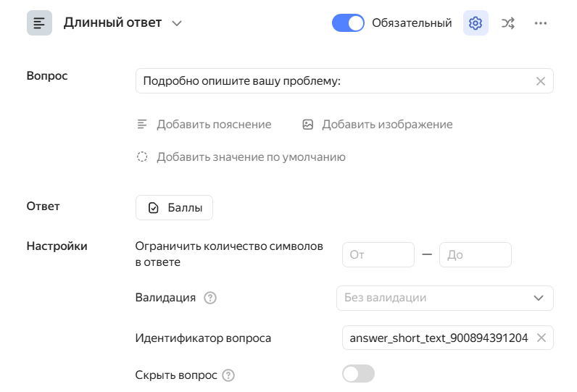Screen dimensions: 577x392
Task: Click the Баллы button
Action: point(174,208)
